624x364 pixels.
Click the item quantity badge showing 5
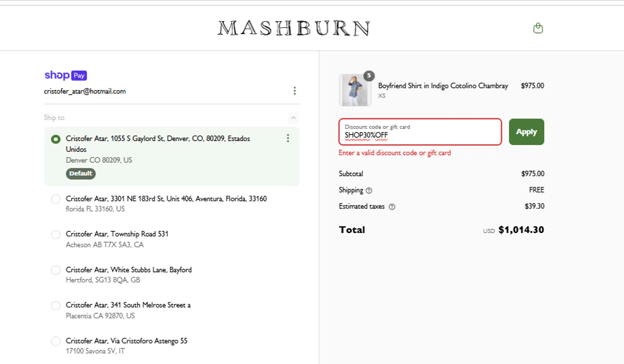point(369,75)
